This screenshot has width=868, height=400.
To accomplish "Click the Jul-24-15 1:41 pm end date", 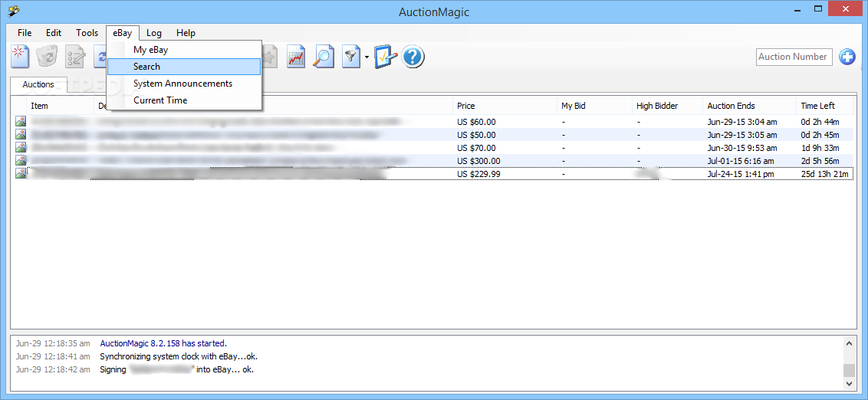I will tap(740, 174).
